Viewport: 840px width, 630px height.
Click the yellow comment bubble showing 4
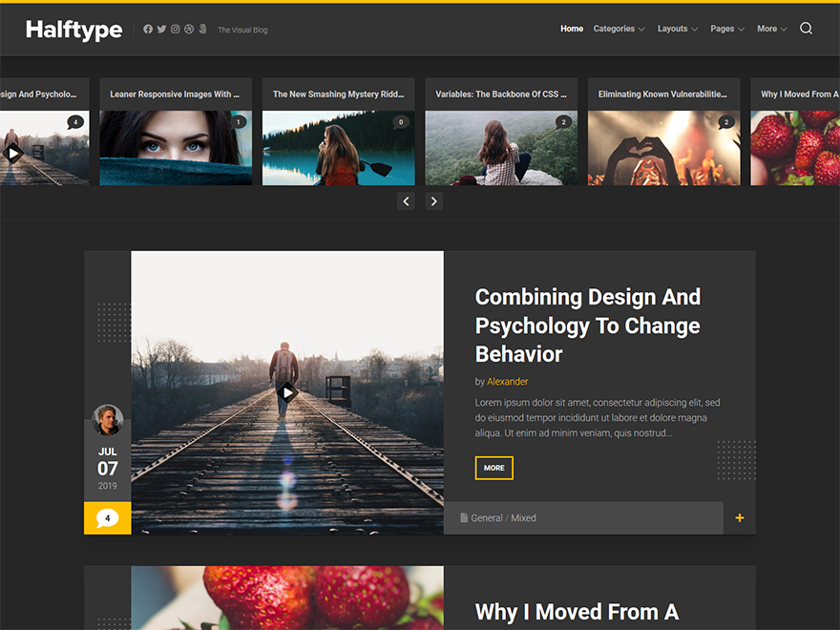pyautogui.click(x=107, y=517)
